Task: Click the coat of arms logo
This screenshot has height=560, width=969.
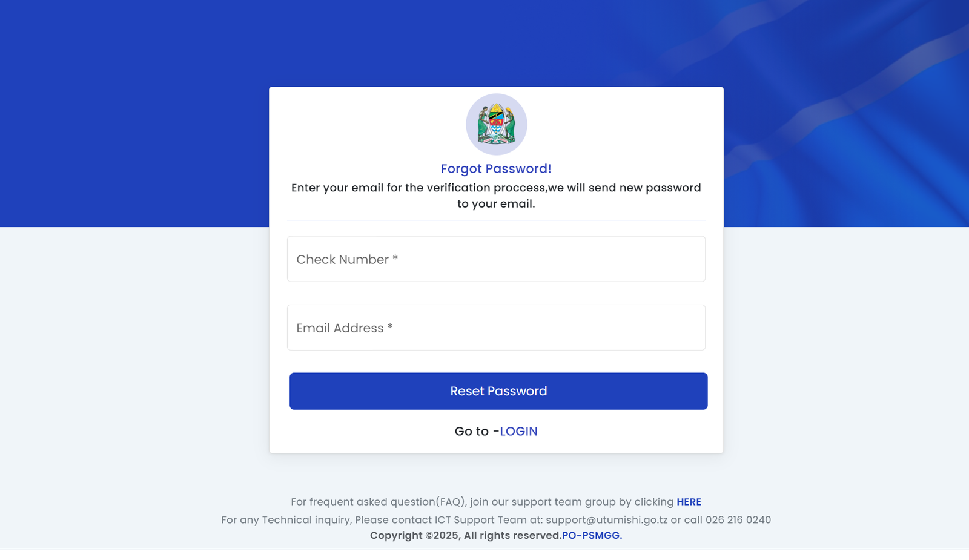Action: [496, 124]
